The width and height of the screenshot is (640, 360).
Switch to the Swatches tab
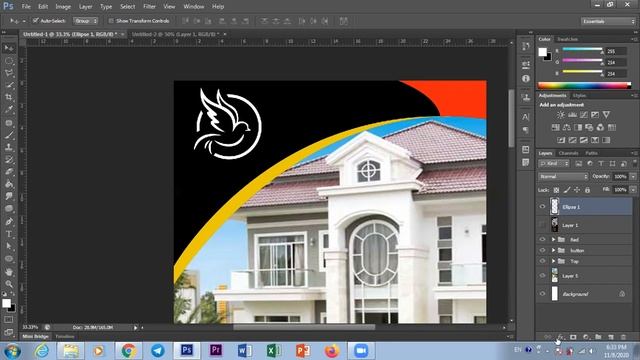coord(567,39)
